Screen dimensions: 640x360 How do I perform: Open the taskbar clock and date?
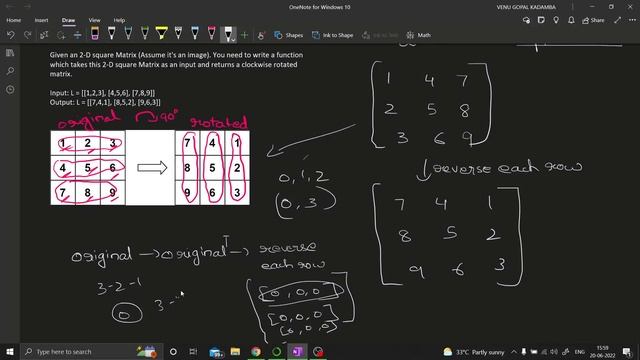tap(602, 352)
